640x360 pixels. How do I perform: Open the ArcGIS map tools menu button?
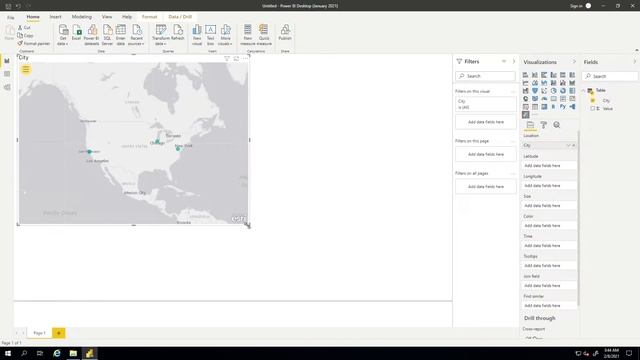point(26,69)
